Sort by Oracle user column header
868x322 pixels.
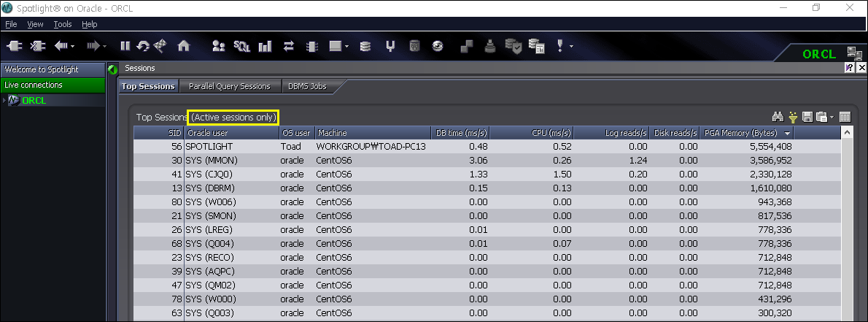click(x=231, y=133)
